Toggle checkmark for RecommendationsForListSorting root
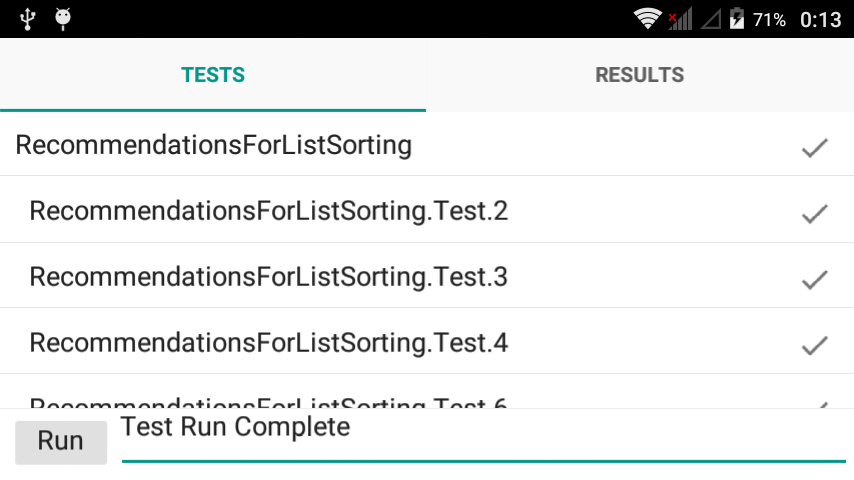Image resolution: width=854 pixels, height=480 pixels. click(x=815, y=147)
